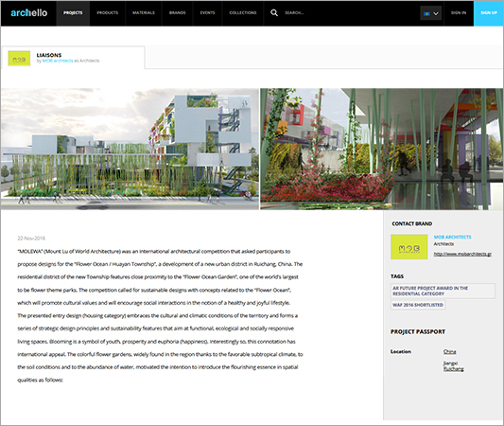Select the WAF 2016 Shortlisted tag
504x426 pixels.
(418, 305)
